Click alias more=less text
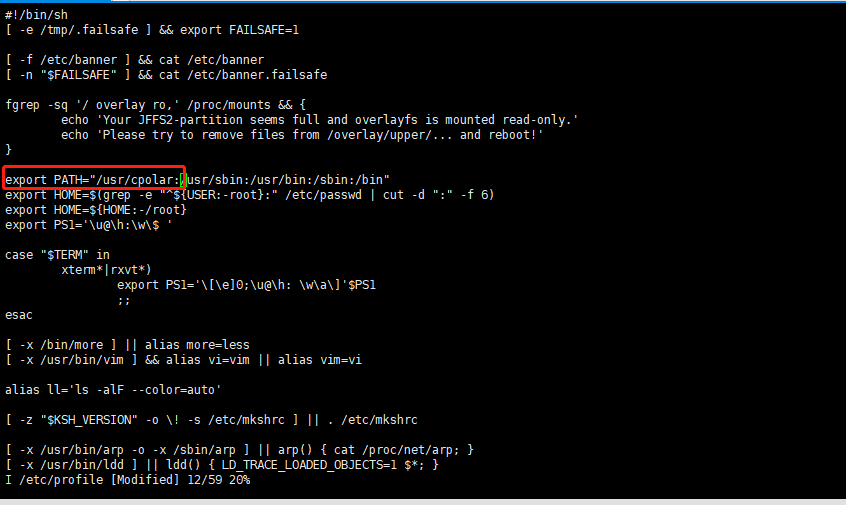This screenshot has width=846, height=505. click(197, 345)
